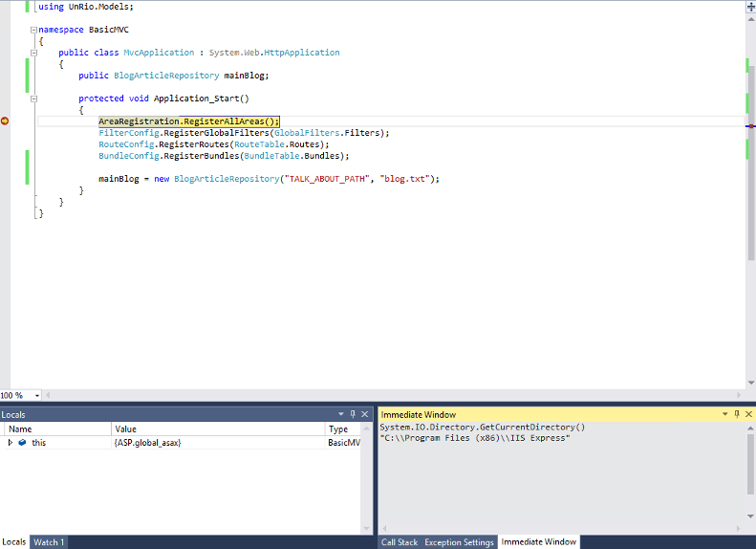Click RouteConfig in the code editor
756x549 pixels.
click(126, 144)
